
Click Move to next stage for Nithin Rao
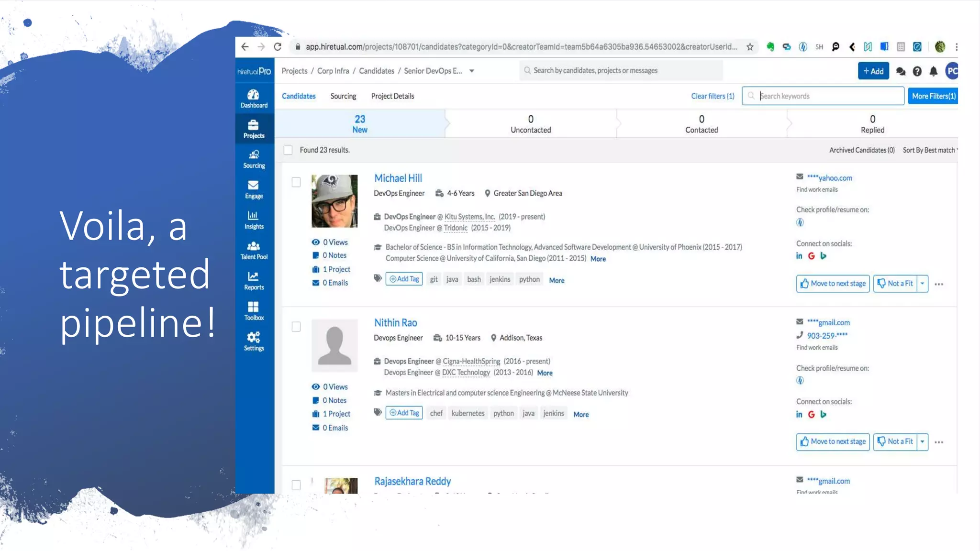click(833, 441)
